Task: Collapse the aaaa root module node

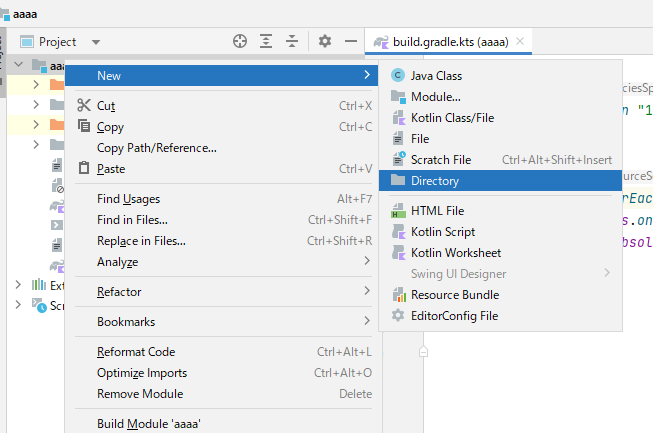Action: click(x=19, y=65)
